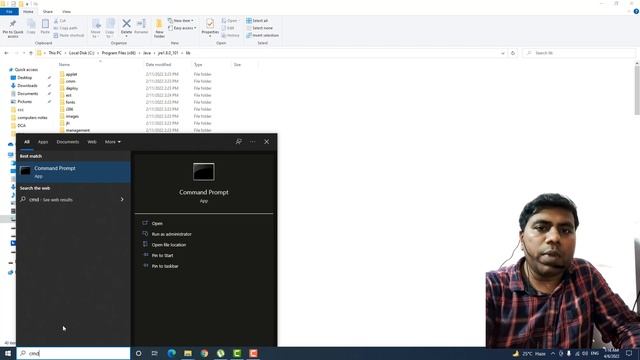
Task: Click the Paste icon in ribbon
Action: [x=45, y=24]
